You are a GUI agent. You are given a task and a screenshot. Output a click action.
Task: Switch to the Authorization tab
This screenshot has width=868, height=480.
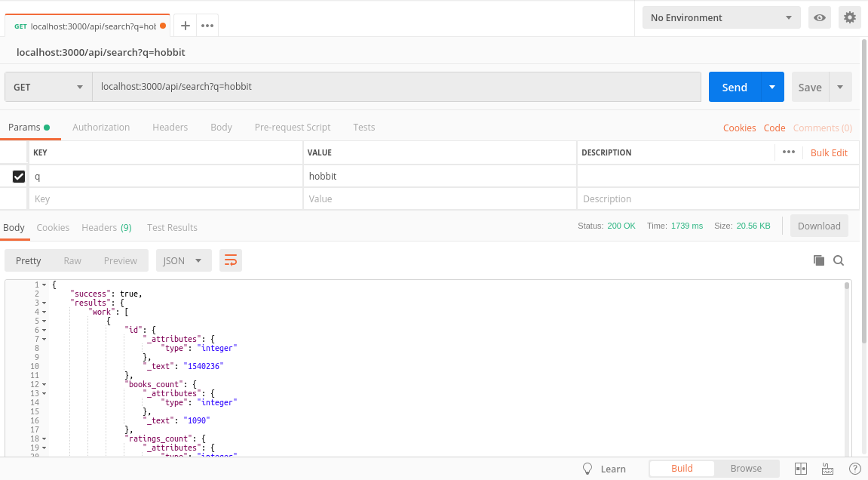point(101,127)
